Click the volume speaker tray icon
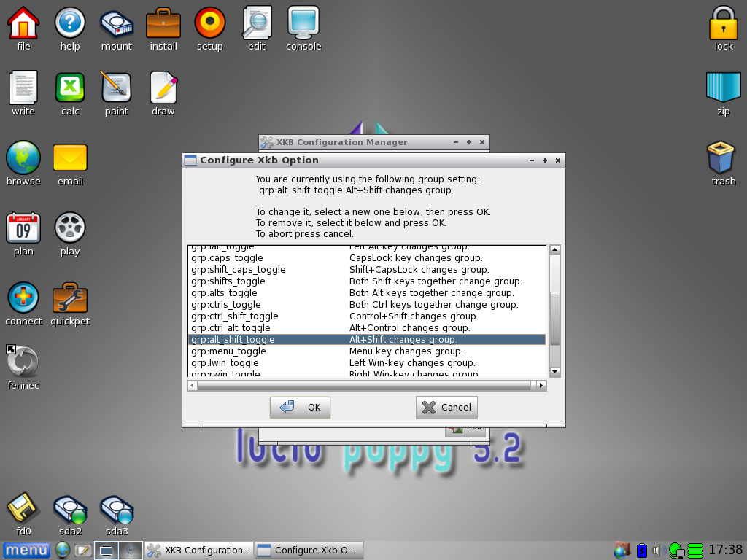The height and width of the screenshot is (560, 747). 659,551
